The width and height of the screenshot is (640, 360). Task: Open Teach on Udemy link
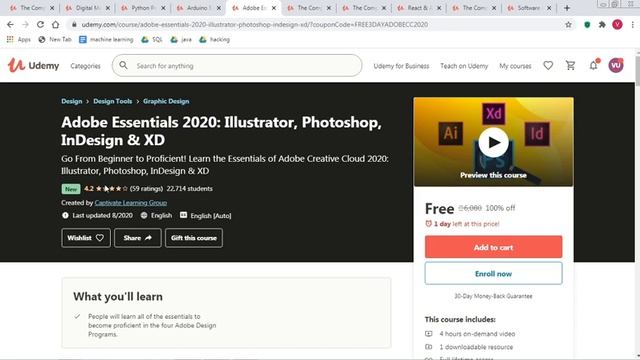tap(464, 66)
